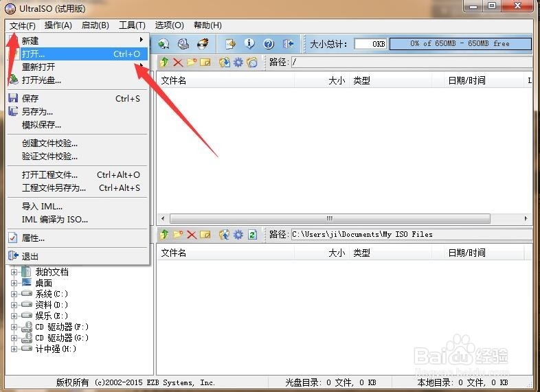The width and height of the screenshot is (540, 392).
Task: Open the 启动(B) menu
Action: [95, 25]
